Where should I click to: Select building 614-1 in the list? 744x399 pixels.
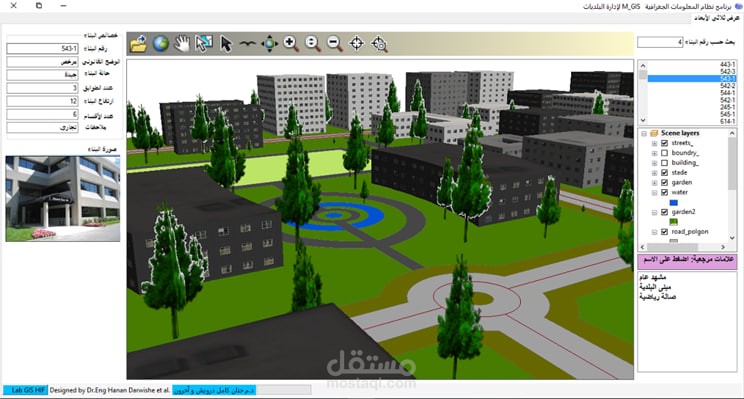tap(691, 121)
